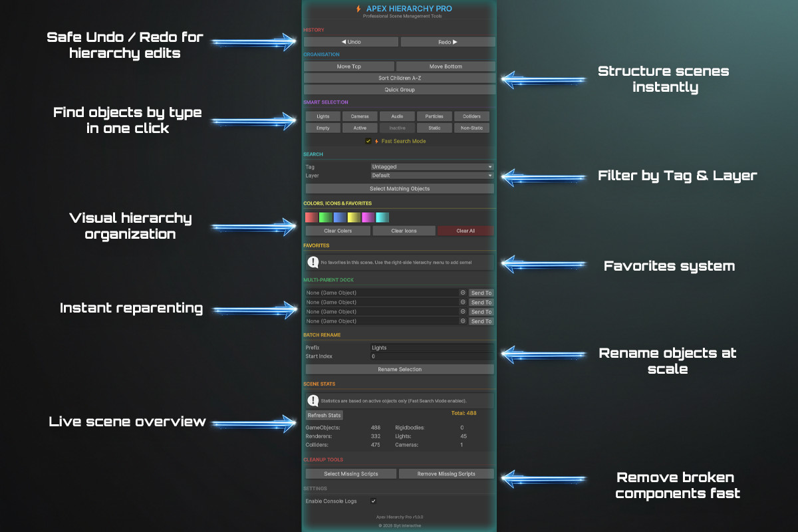Filter for Particles objects
Image resolution: width=798 pixels, height=532 pixels.
[x=434, y=116]
